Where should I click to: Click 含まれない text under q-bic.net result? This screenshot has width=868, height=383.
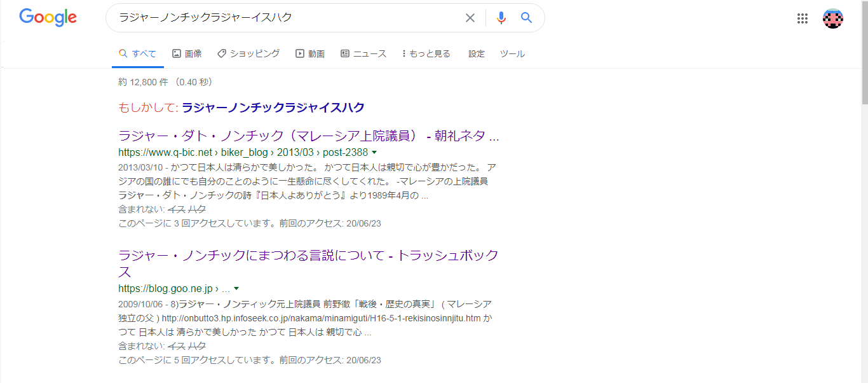pyautogui.click(x=162, y=209)
